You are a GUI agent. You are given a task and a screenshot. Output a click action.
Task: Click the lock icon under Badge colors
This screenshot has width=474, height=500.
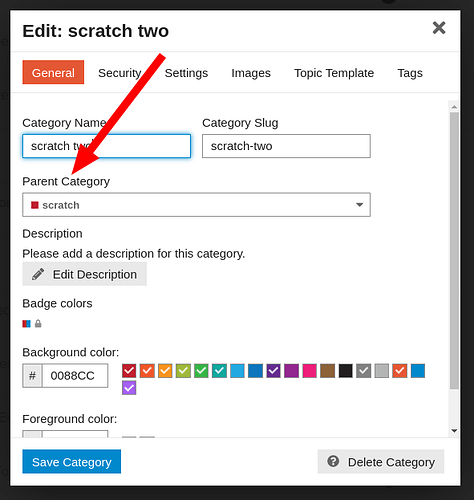click(x=38, y=323)
